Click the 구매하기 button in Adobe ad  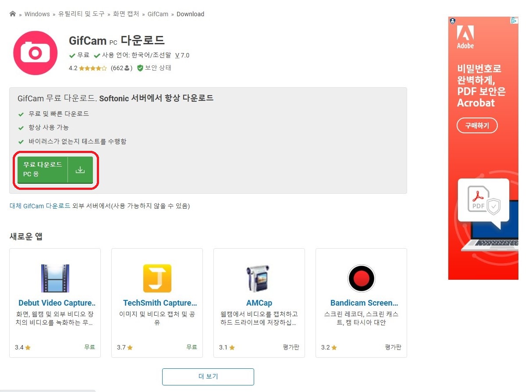tap(477, 126)
